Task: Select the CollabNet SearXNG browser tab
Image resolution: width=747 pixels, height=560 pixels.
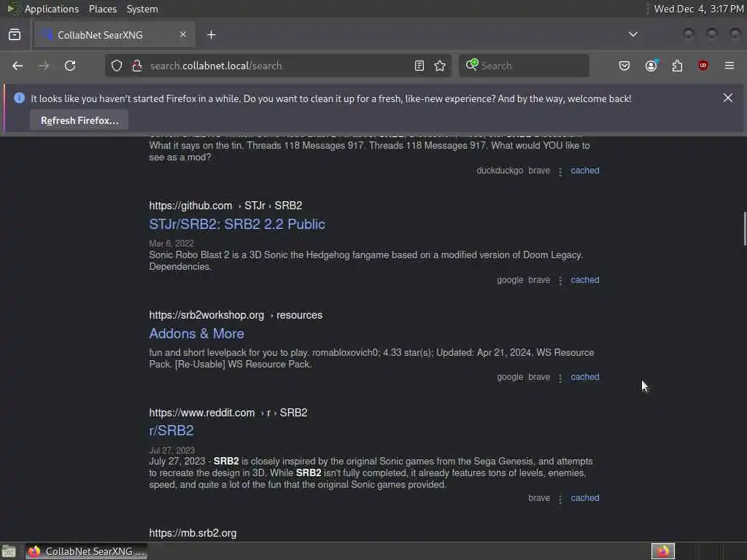Action: pyautogui.click(x=115, y=35)
